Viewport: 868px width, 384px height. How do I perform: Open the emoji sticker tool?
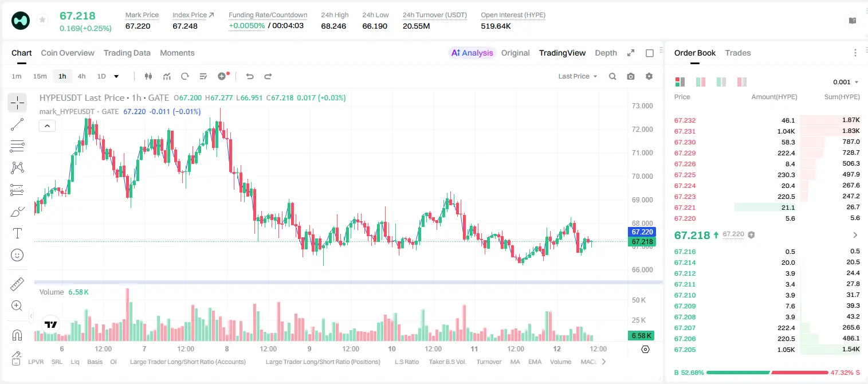17,255
